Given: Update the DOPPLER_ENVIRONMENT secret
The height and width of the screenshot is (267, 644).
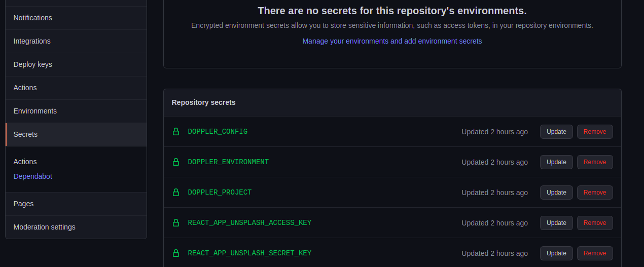Looking at the screenshot, I should tap(556, 162).
